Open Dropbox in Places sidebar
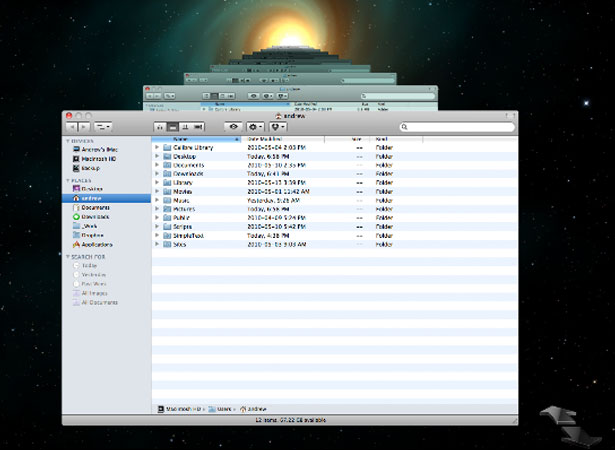The image size is (615, 450). [88, 235]
